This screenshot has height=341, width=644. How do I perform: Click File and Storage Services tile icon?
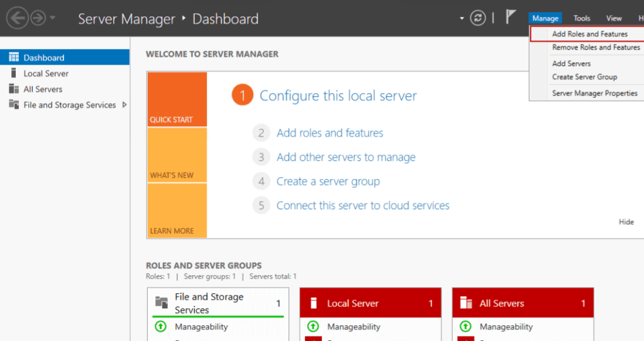click(162, 303)
